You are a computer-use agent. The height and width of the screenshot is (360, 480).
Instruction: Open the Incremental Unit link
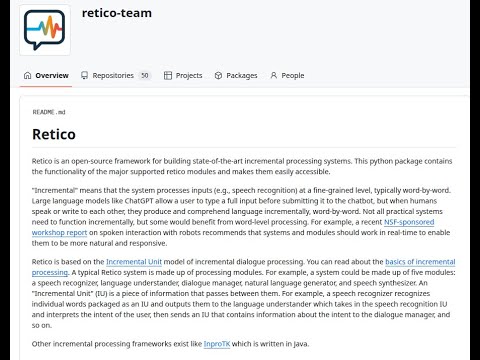click(134, 262)
